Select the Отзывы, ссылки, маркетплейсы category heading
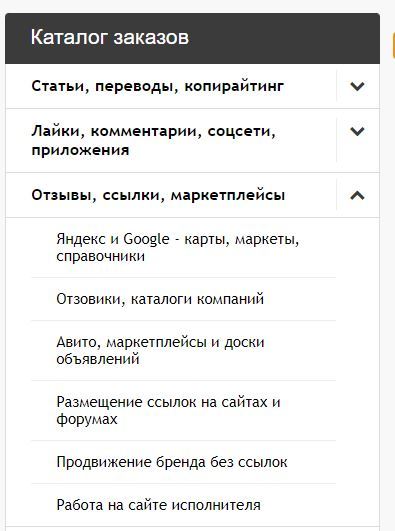Image resolution: width=395 pixels, height=531 pixels. coord(158,195)
